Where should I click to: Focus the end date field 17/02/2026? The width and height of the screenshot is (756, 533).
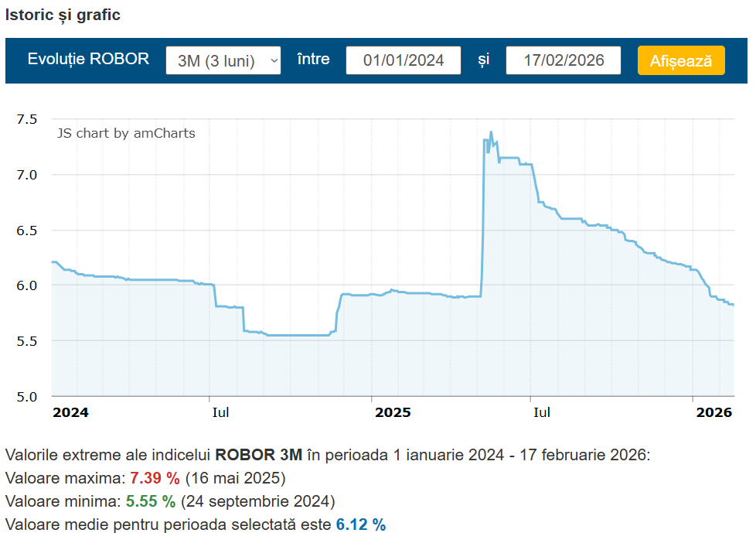(x=563, y=60)
